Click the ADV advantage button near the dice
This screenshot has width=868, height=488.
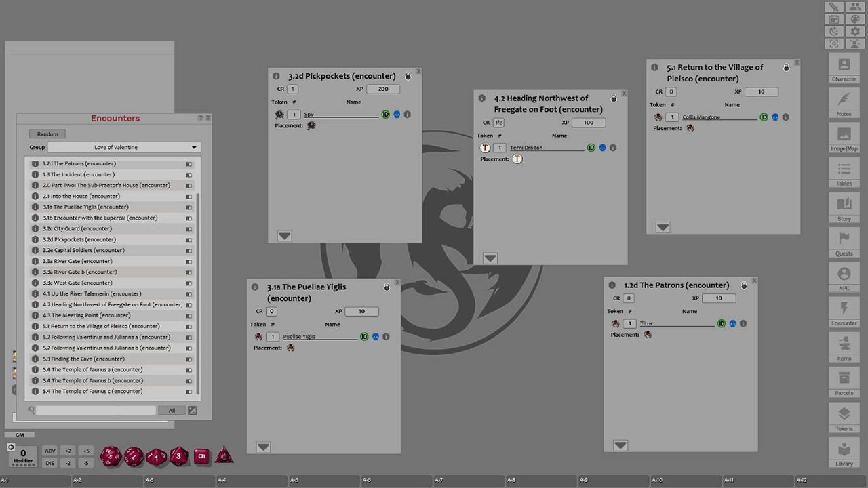(x=50, y=451)
